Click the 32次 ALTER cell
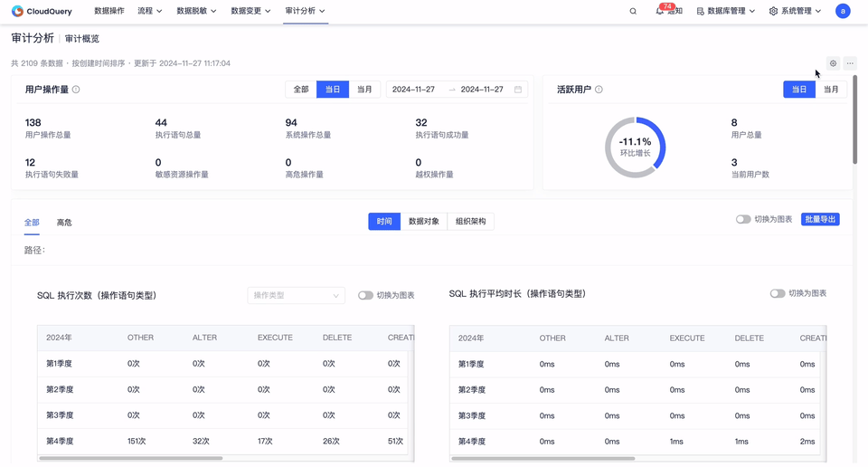Screen dimensions: 868x467 pos(201,442)
